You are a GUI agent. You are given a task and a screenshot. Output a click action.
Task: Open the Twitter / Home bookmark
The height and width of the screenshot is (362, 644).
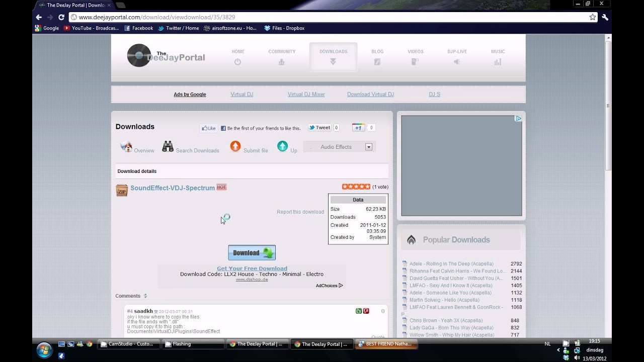[178, 28]
